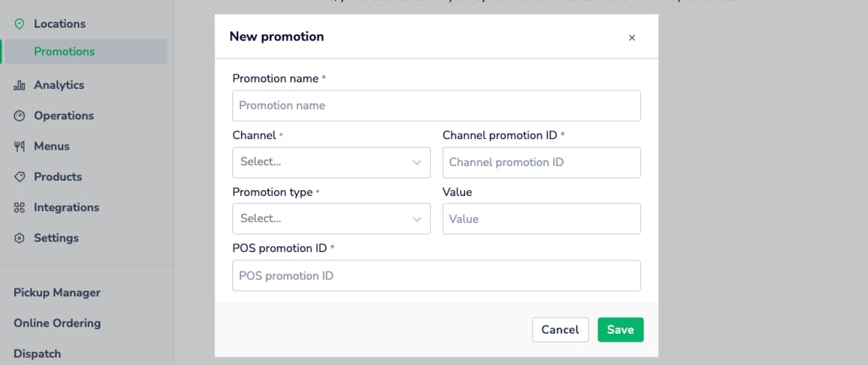Viewport: 868px width, 365px height.
Task: Select Dispatch in the sidebar
Action: click(37, 354)
